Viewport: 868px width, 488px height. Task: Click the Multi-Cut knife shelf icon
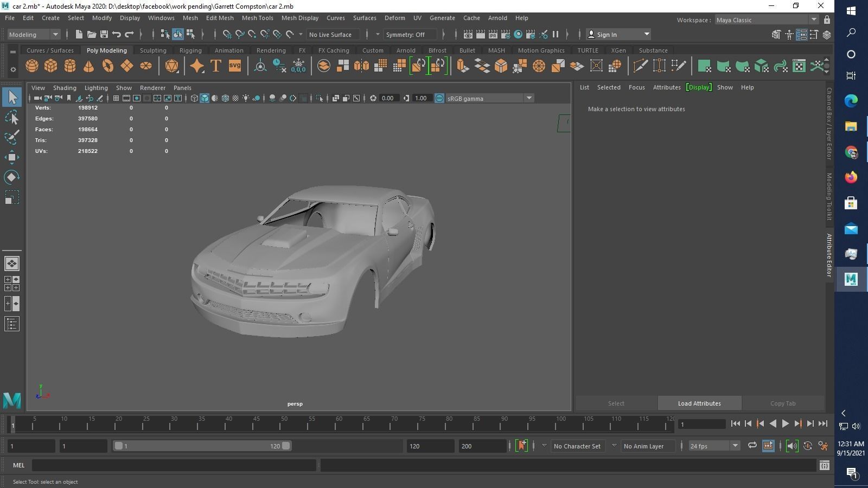click(x=640, y=66)
